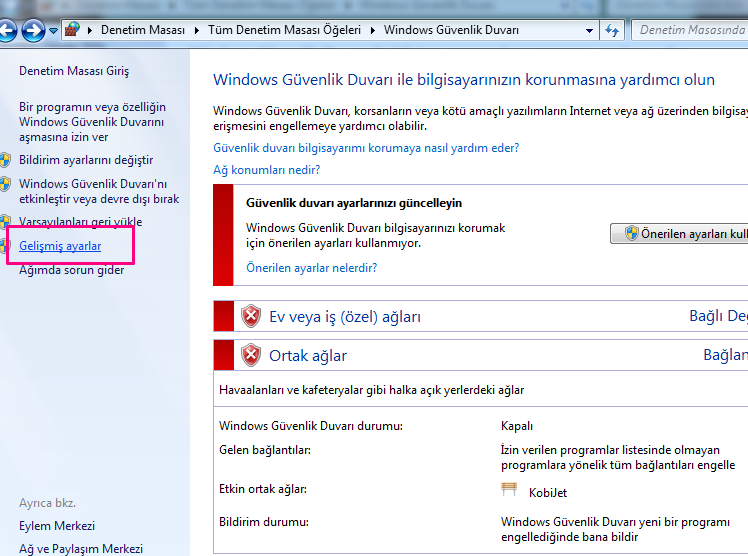Select Etkin ortak ağlar label
Screen dimensions: 748x556
click(x=263, y=489)
